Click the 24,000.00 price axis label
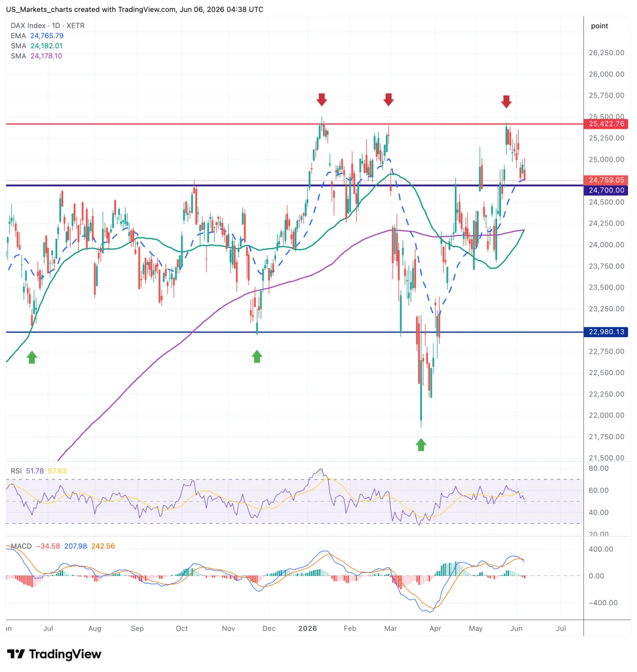The image size is (637, 672). [x=607, y=245]
